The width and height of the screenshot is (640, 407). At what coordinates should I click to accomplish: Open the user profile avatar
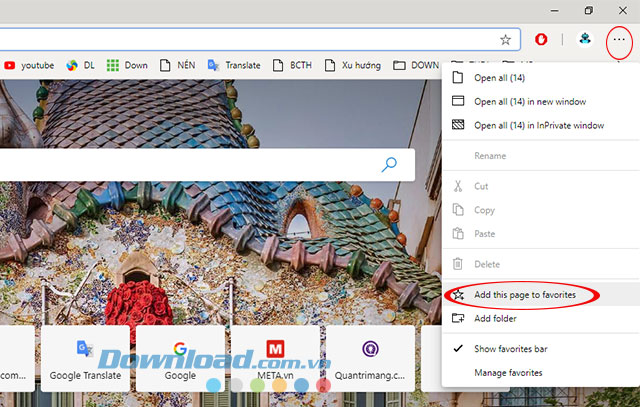pos(585,39)
